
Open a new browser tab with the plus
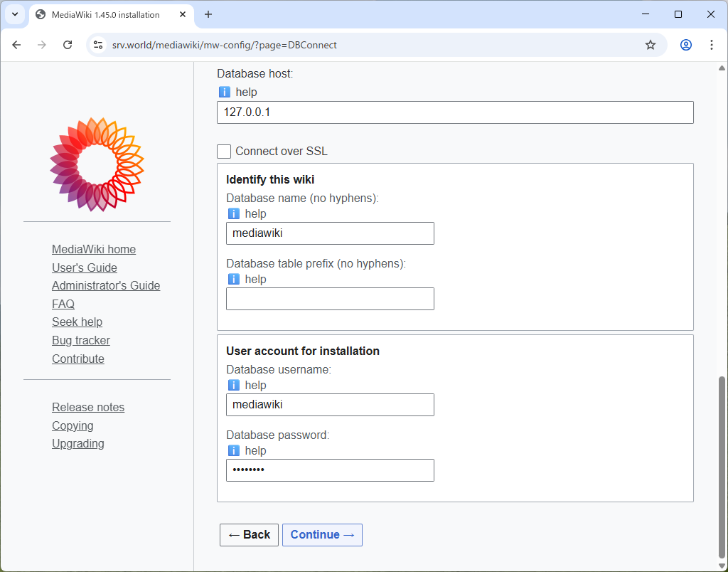click(206, 14)
